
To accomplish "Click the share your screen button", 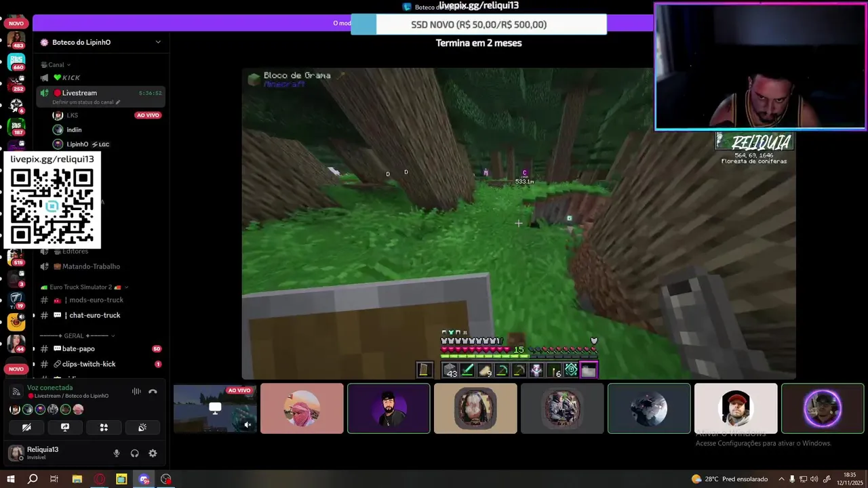I will [65, 428].
